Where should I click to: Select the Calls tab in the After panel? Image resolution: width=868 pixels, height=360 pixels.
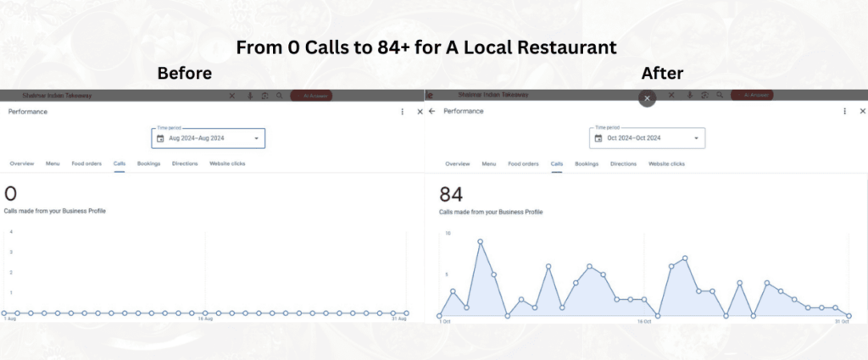point(557,163)
